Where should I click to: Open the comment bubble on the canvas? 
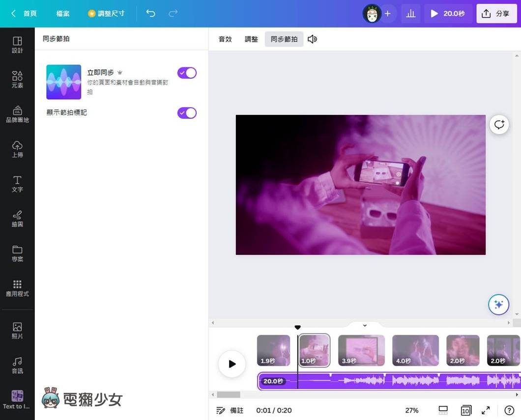(499, 125)
